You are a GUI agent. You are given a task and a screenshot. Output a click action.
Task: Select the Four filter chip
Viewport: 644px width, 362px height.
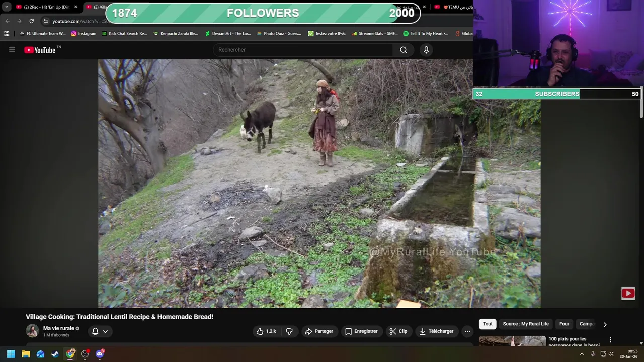point(564,324)
